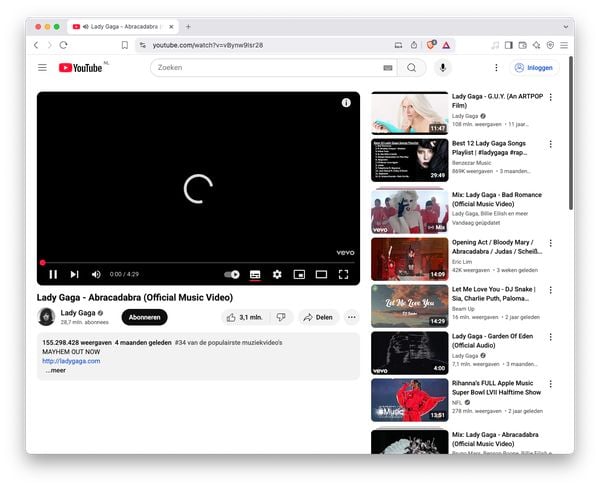The width and height of the screenshot is (600, 488).
Task: Open more actions ellipsis under video
Action: pos(352,317)
